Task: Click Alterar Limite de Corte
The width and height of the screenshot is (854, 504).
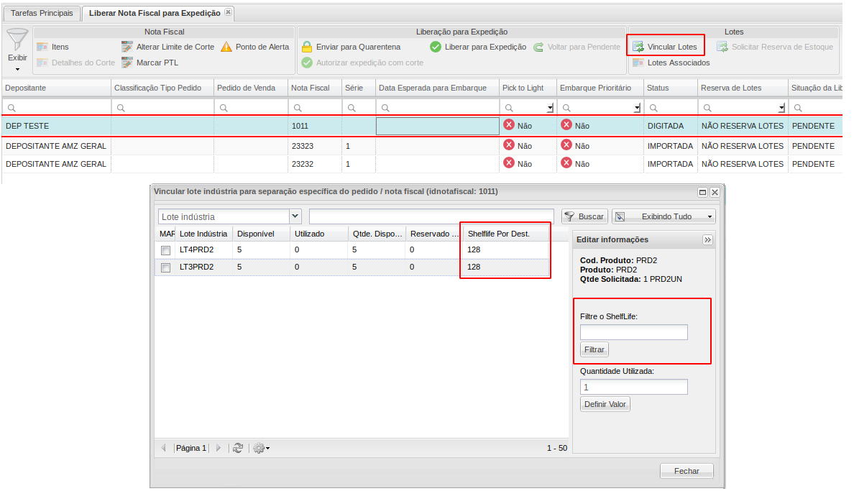Action: click(167, 47)
